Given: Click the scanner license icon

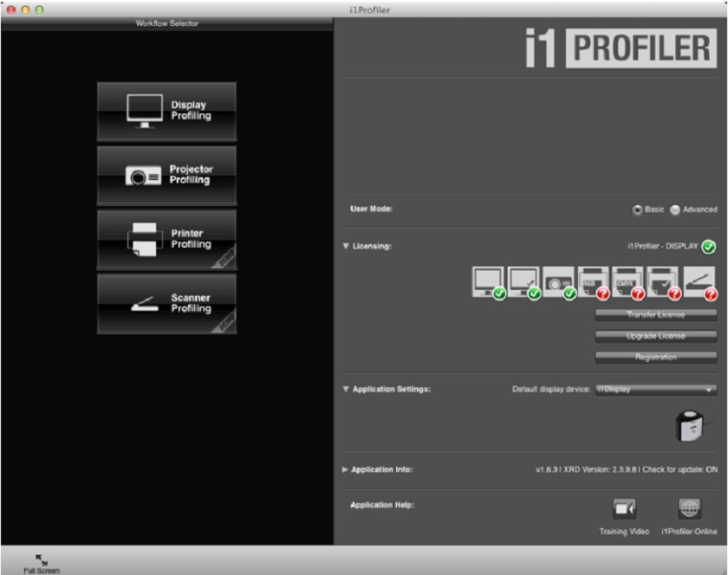Looking at the screenshot, I should (x=699, y=282).
